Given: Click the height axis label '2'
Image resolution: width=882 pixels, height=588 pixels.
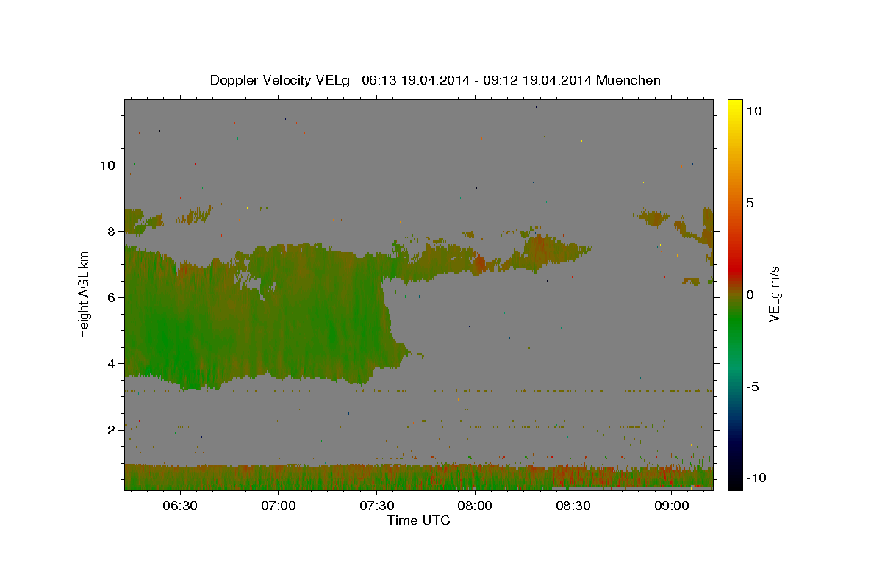Looking at the screenshot, I should coord(111,429).
